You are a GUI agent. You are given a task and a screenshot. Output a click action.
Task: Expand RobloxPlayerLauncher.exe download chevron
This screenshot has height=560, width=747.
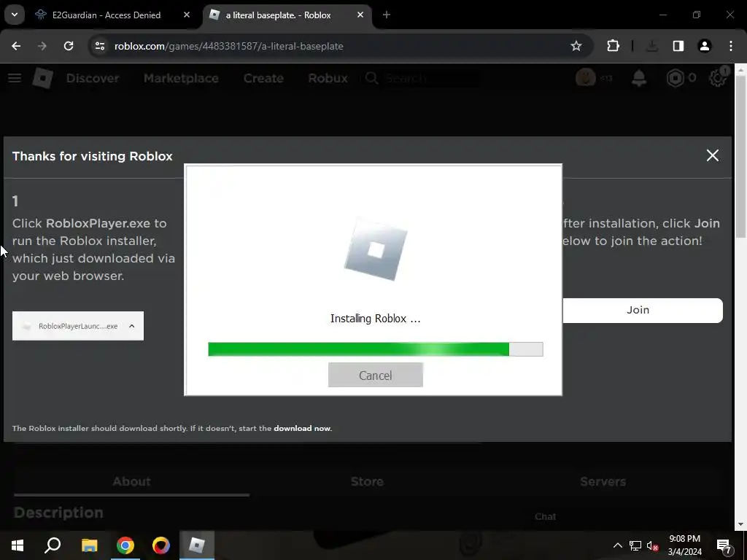pos(132,326)
